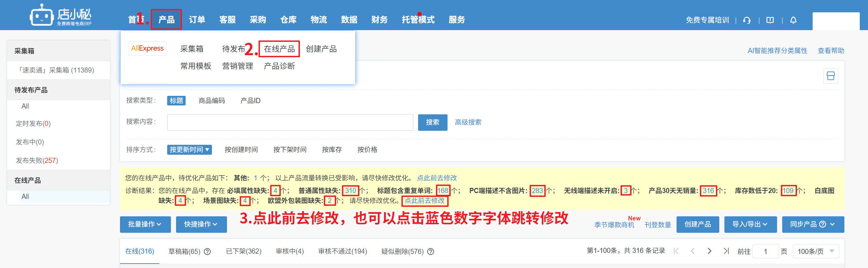Switch to the 已下架(362) tab
The height and width of the screenshot is (268, 868).
pyautogui.click(x=243, y=252)
